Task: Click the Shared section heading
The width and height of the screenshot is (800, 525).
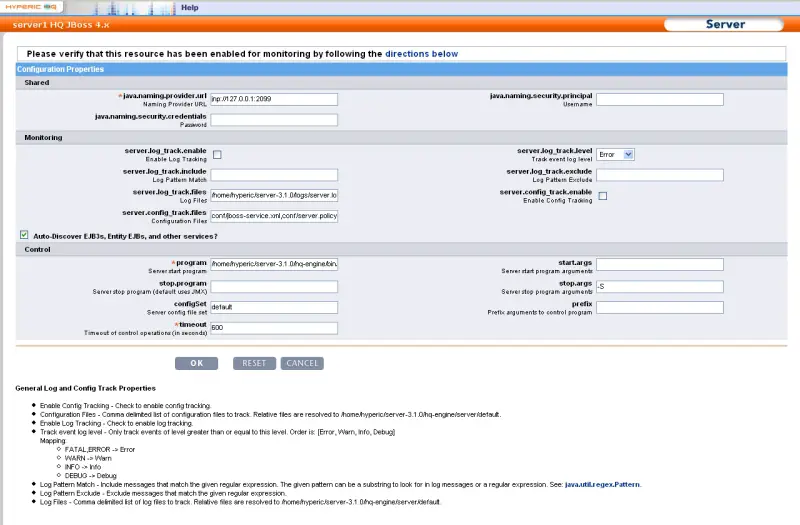Action: (x=37, y=82)
